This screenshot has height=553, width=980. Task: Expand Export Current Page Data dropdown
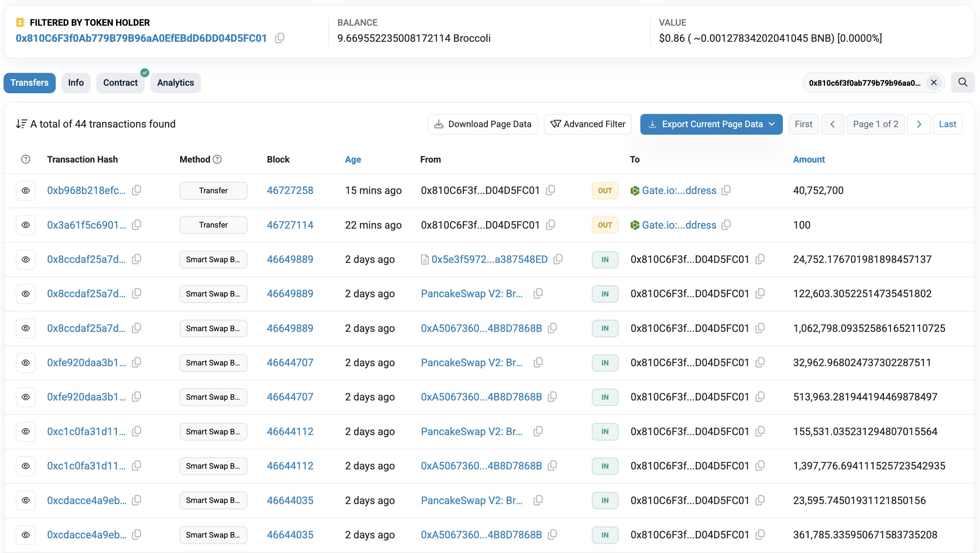[x=711, y=124]
